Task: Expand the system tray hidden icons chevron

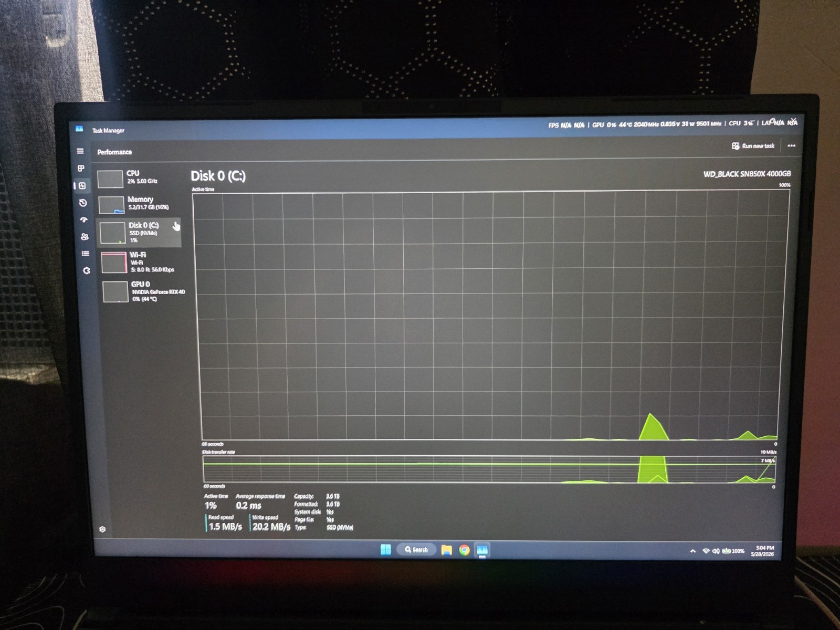Action: 693,551
